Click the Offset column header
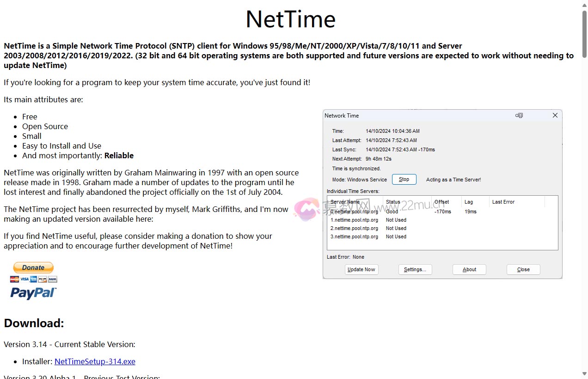This screenshot has height=379, width=588. [x=441, y=202]
